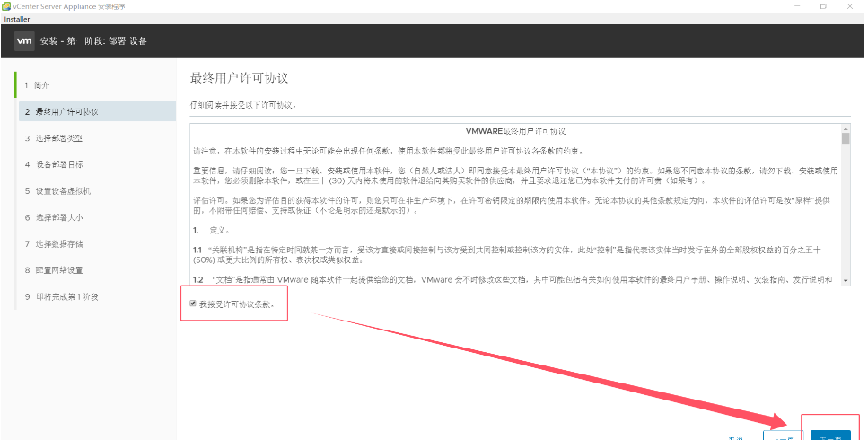Screen dimensions: 868x440
Task: Click the 仔细阅读并接受以下许可协议 instruction
Action: (243, 104)
